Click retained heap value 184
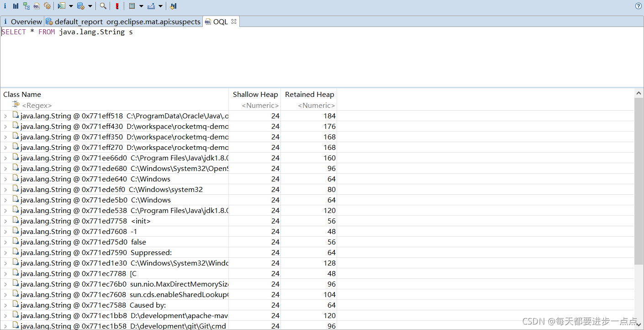The width and height of the screenshot is (644, 330). tap(329, 116)
